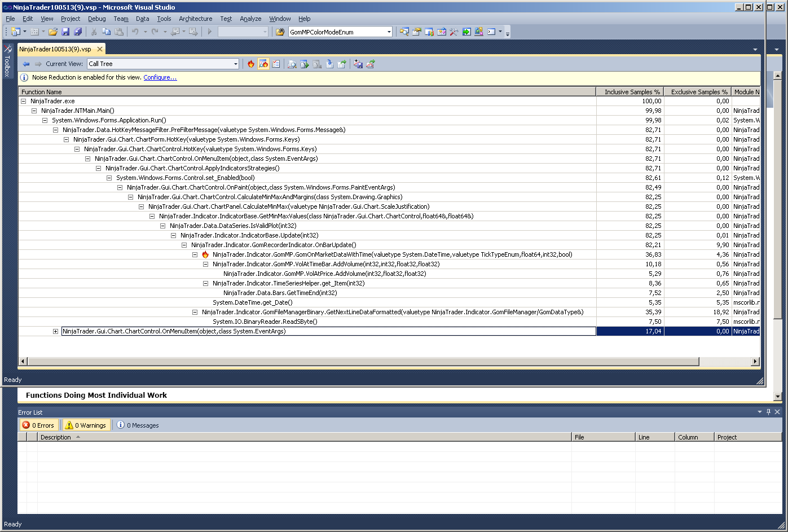The image size is (788, 532).
Task: Collapse the NinjaTrader.exe tree node
Action: pos(24,102)
